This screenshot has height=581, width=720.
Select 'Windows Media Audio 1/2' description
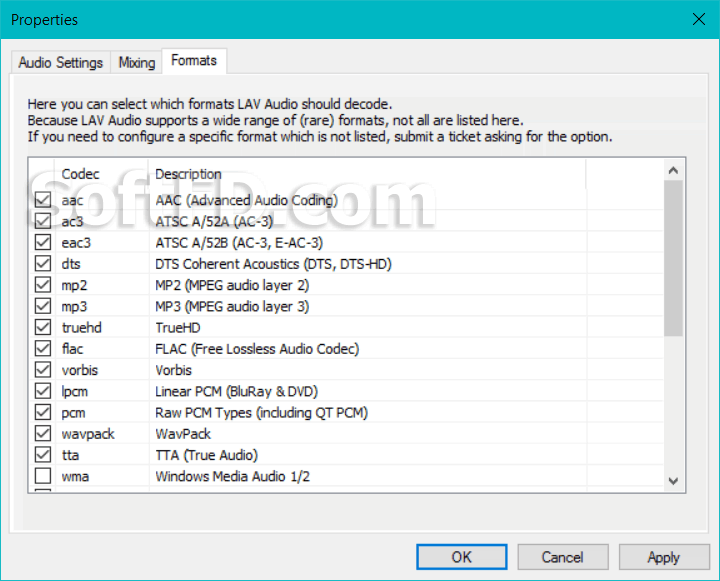(232, 476)
